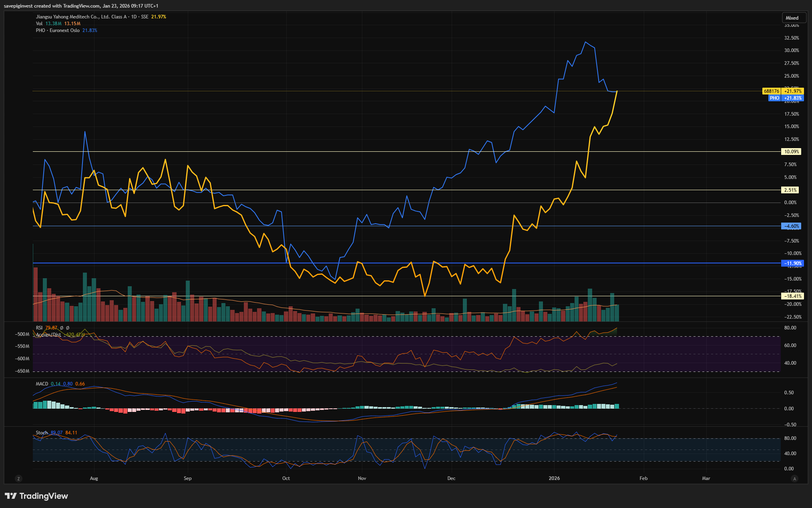812x508 pixels.
Task: Click the -18.41% level label
Action: tap(792, 296)
